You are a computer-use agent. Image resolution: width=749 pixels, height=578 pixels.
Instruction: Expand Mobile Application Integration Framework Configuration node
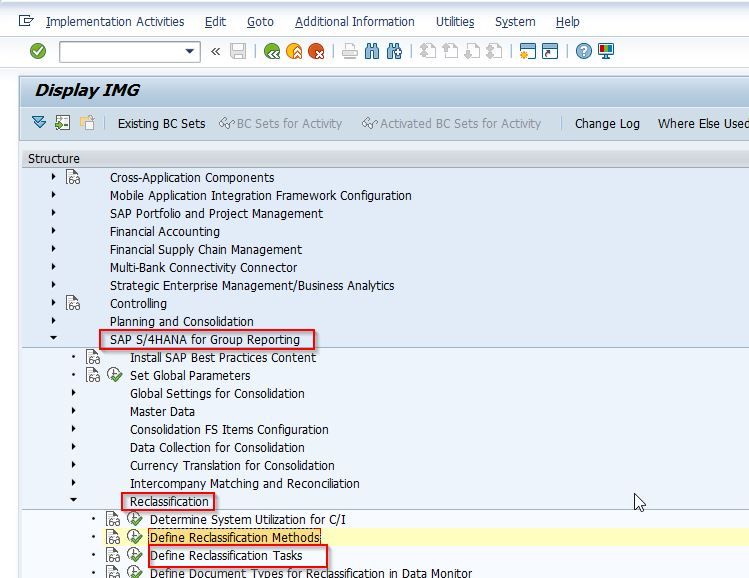click(53, 195)
